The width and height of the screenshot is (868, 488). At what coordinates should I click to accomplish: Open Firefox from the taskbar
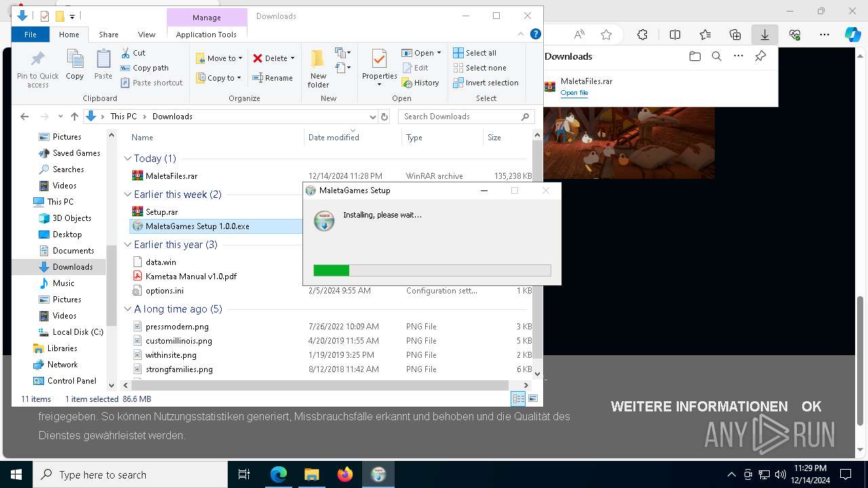(345, 475)
